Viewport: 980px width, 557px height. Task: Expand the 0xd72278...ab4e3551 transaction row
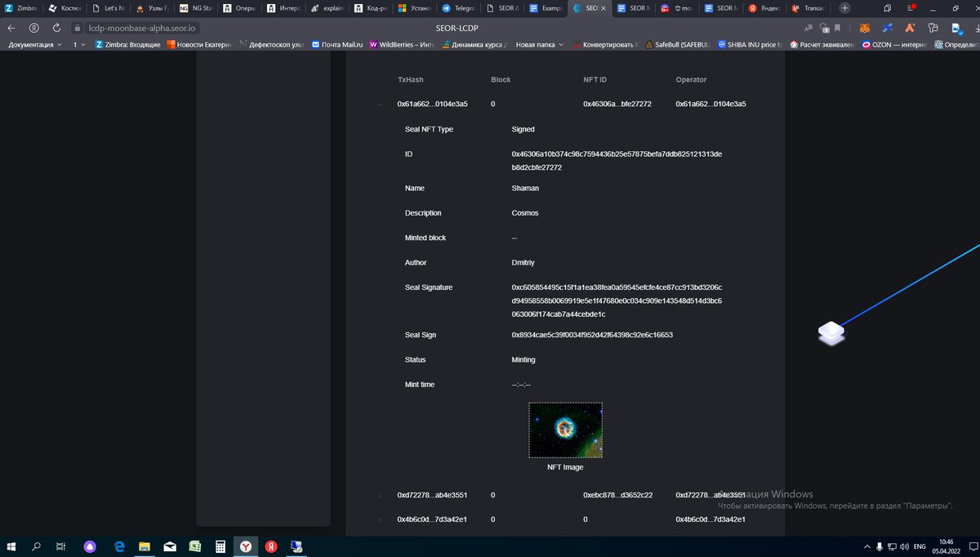(x=381, y=495)
